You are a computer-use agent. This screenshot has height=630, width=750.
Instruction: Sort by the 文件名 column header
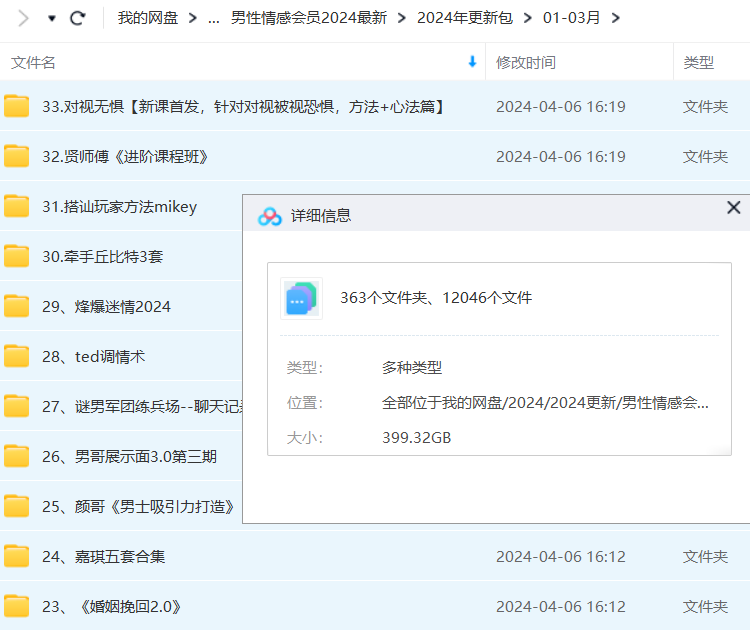pyautogui.click(x=34, y=62)
